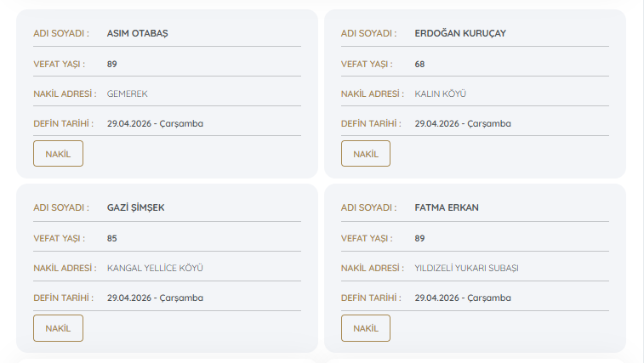Click Erdoğan Kuruçay's burial date
The image size is (644, 363).
pyautogui.click(x=463, y=123)
